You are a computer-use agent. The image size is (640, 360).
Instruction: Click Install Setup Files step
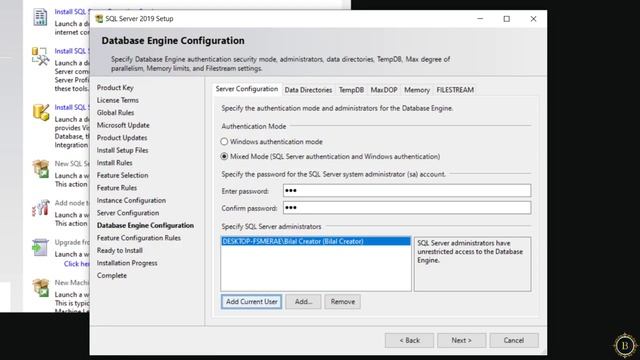pyautogui.click(x=122, y=150)
